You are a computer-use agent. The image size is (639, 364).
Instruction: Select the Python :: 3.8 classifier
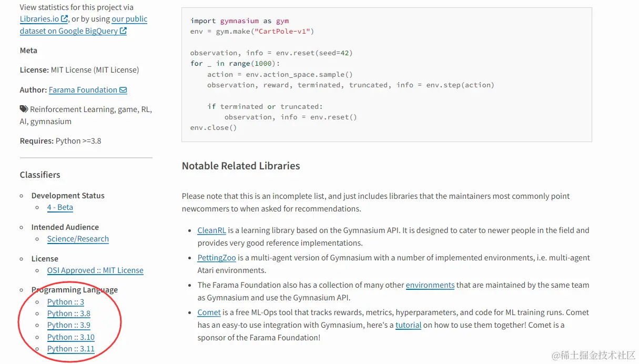[x=69, y=314]
